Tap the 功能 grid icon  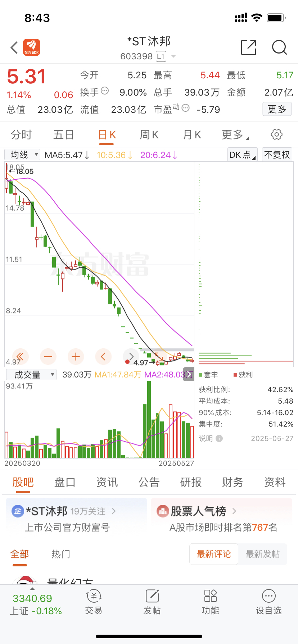[211, 596]
